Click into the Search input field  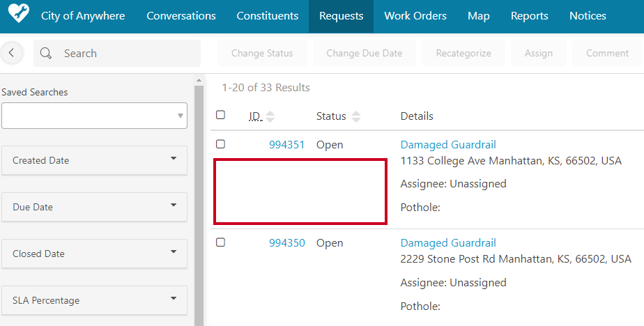tap(117, 54)
